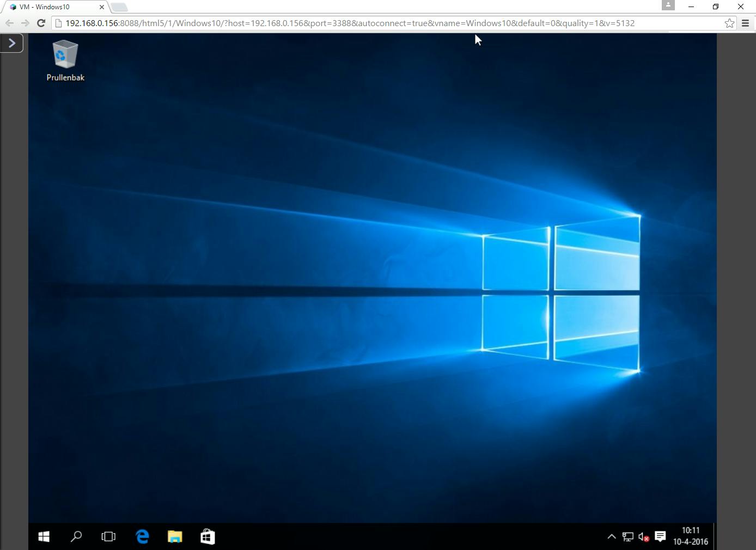Open a new browser tab
Image resolution: width=756 pixels, height=550 pixels.
119,7
